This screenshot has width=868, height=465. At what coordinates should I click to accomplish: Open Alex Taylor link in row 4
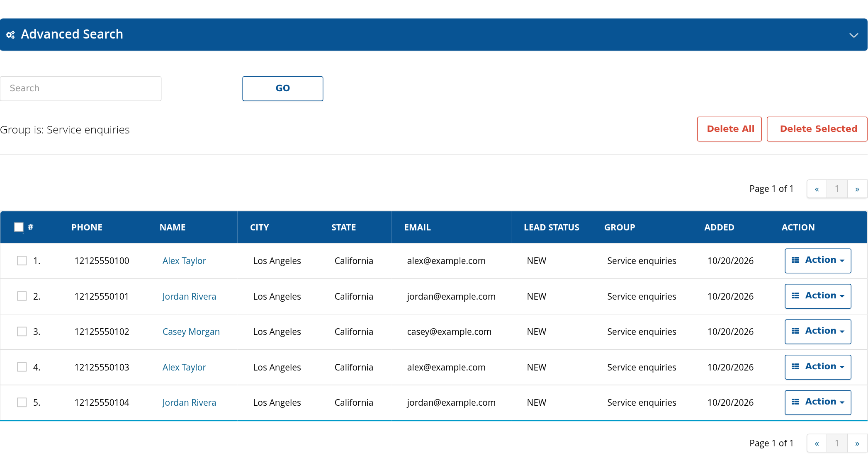[184, 367]
